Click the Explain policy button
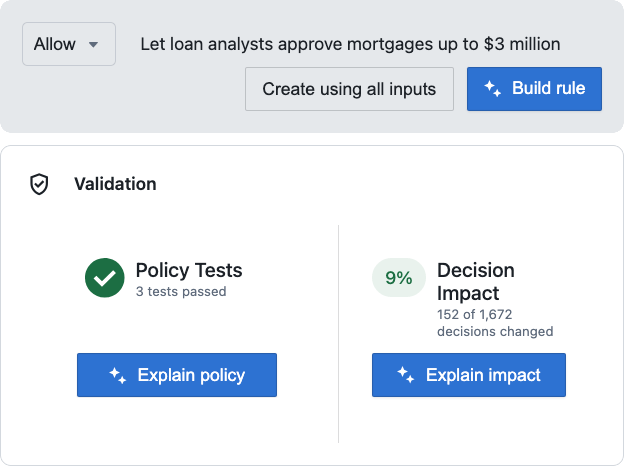 pyautogui.click(x=177, y=375)
